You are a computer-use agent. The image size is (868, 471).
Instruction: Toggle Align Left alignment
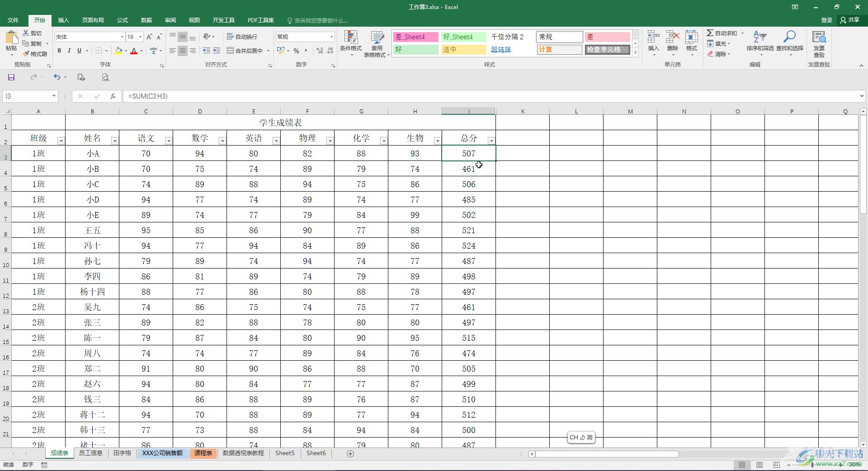click(173, 51)
